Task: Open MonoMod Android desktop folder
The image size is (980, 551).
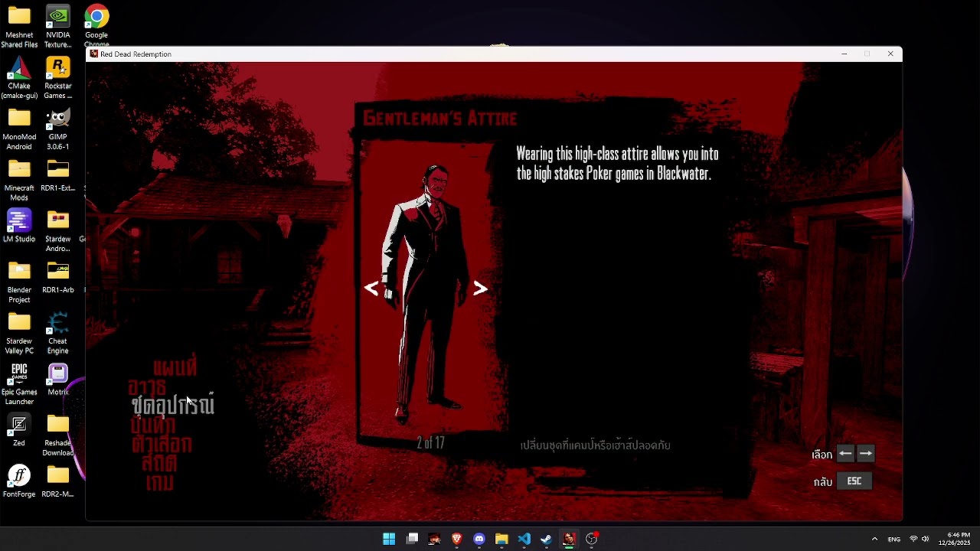Action: [x=19, y=129]
